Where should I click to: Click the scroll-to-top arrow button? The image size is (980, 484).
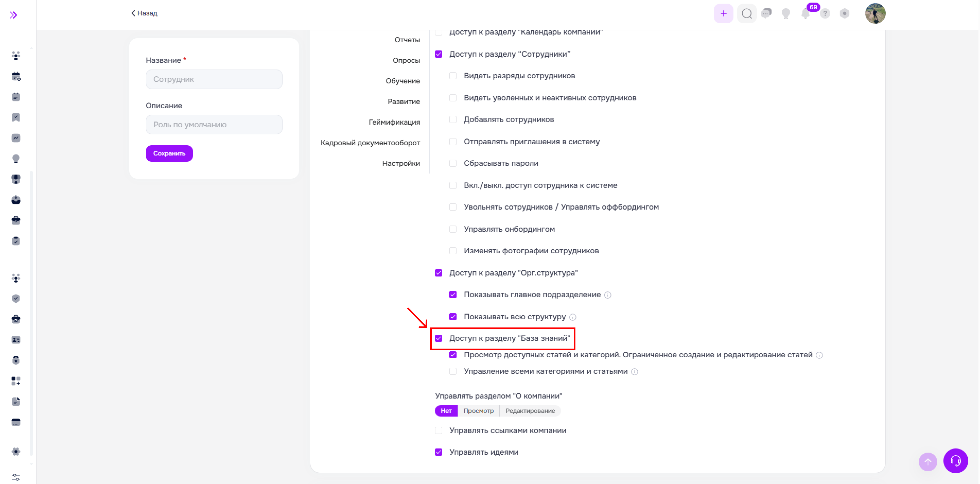[x=927, y=462]
